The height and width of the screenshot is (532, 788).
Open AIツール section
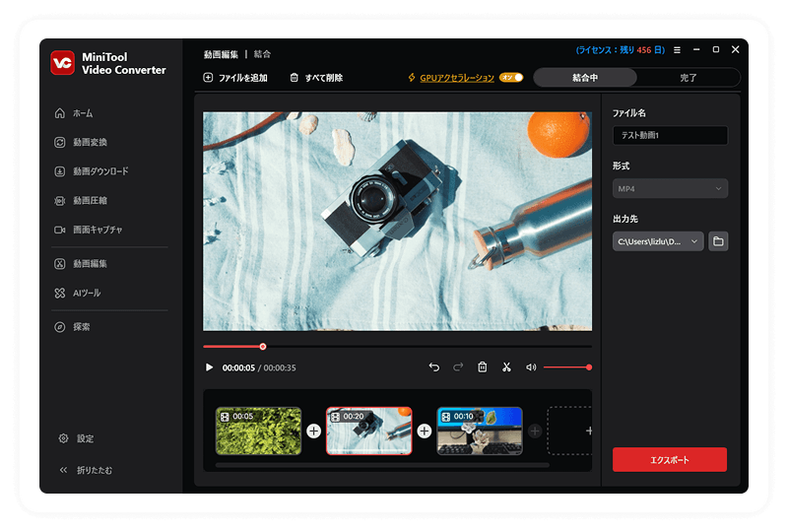point(78,293)
